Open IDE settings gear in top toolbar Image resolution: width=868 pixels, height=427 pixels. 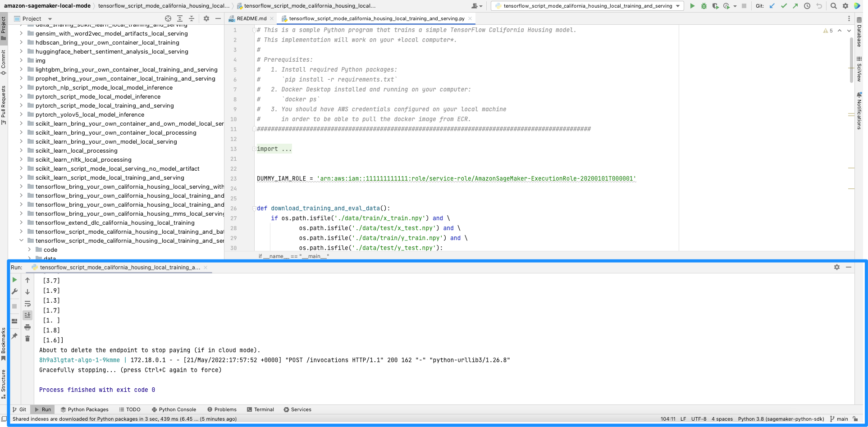pos(845,6)
